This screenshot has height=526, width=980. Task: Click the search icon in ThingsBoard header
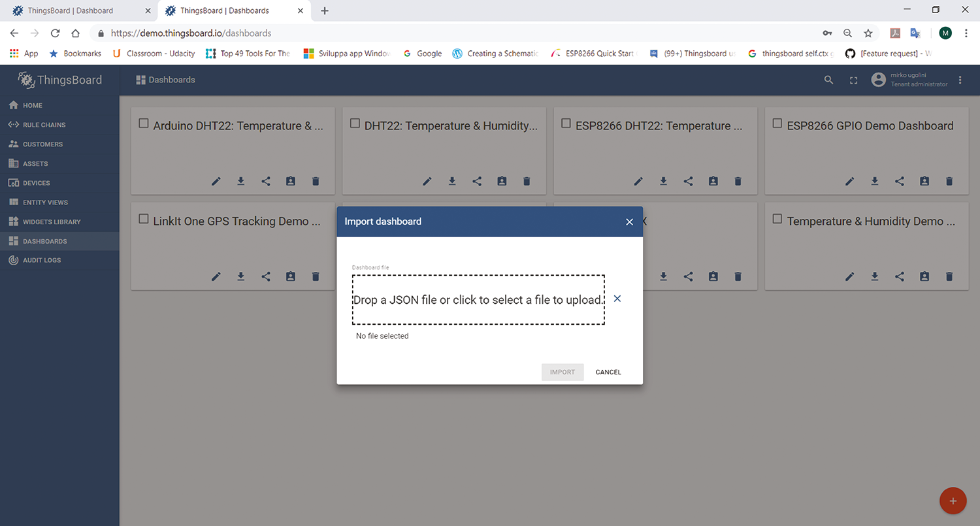[828, 80]
